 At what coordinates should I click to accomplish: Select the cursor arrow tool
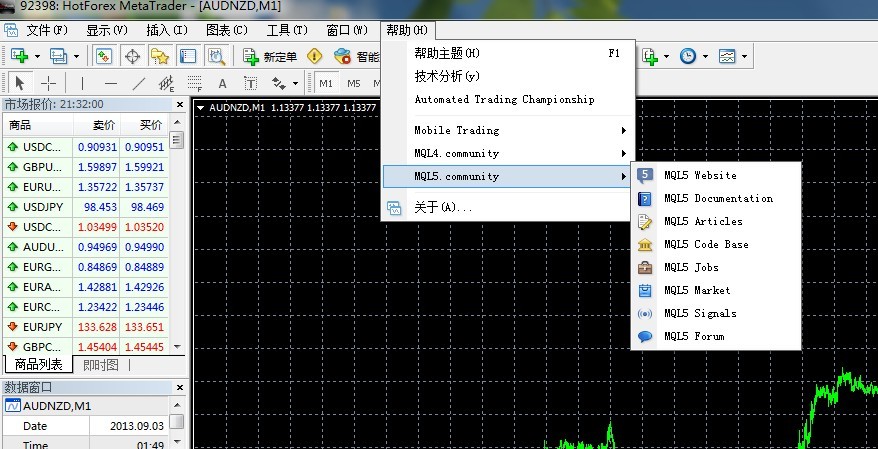(x=20, y=84)
